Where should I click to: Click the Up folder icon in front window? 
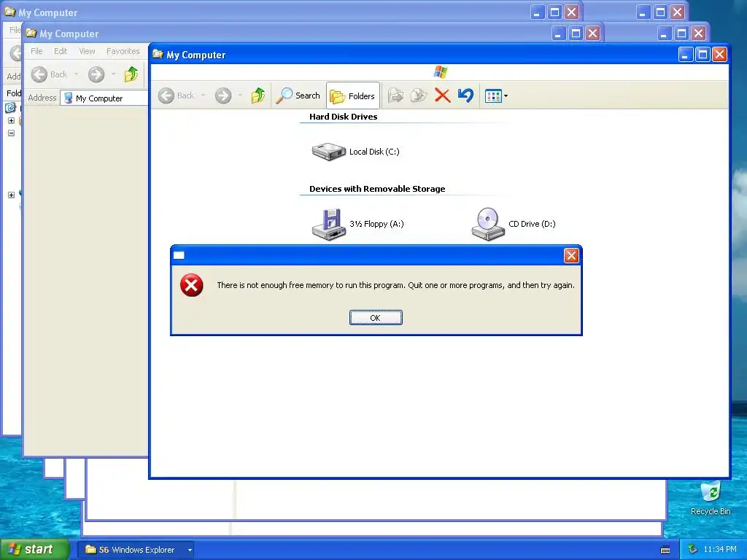tap(258, 96)
